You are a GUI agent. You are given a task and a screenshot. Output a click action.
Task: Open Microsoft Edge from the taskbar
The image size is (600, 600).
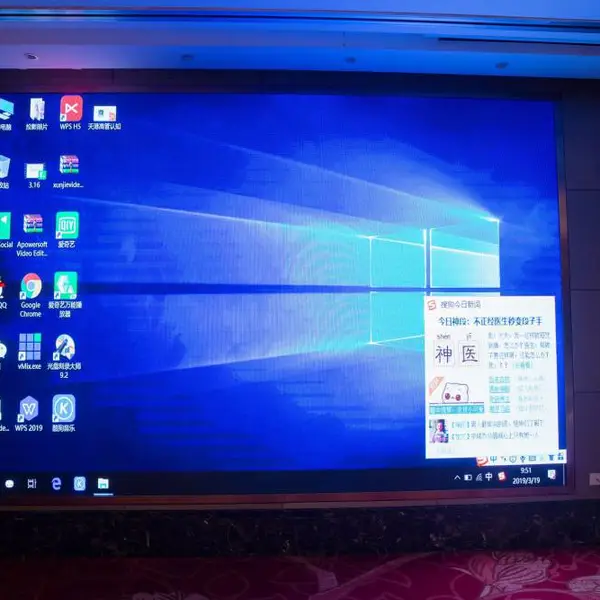(56, 484)
